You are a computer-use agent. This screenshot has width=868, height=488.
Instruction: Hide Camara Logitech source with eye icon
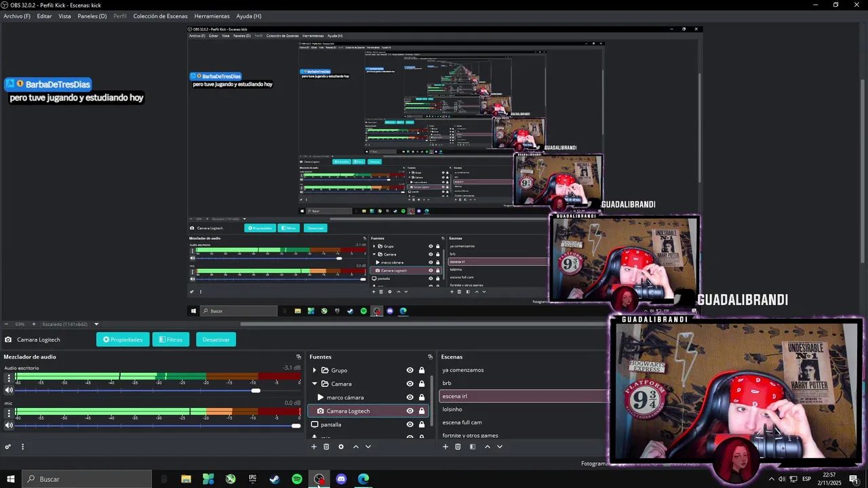pos(410,411)
